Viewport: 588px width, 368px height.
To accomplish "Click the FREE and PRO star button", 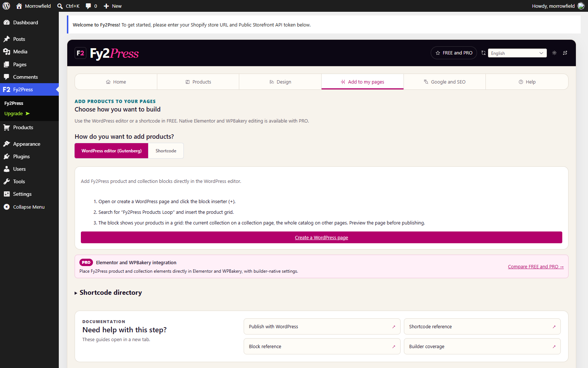I will (x=454, y=53).
